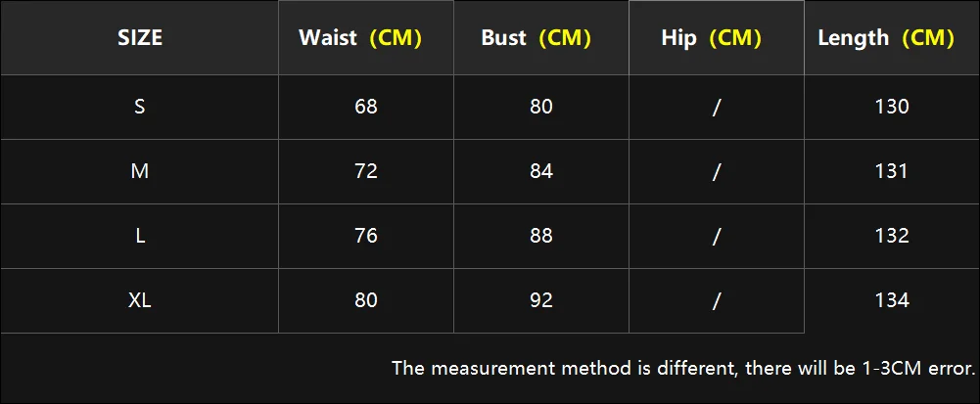Click waist value 80 in XL row
The image size is (980, 404).
click(x=366, y=301)
